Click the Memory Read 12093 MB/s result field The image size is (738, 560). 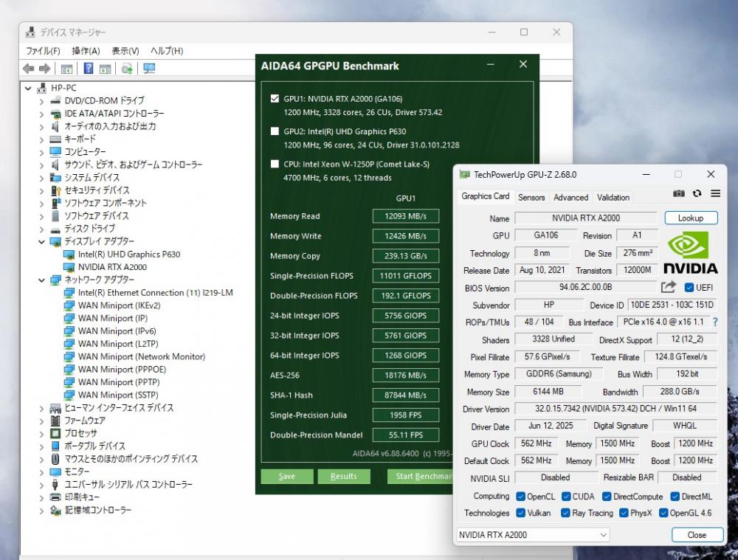[x=406, y=216]
